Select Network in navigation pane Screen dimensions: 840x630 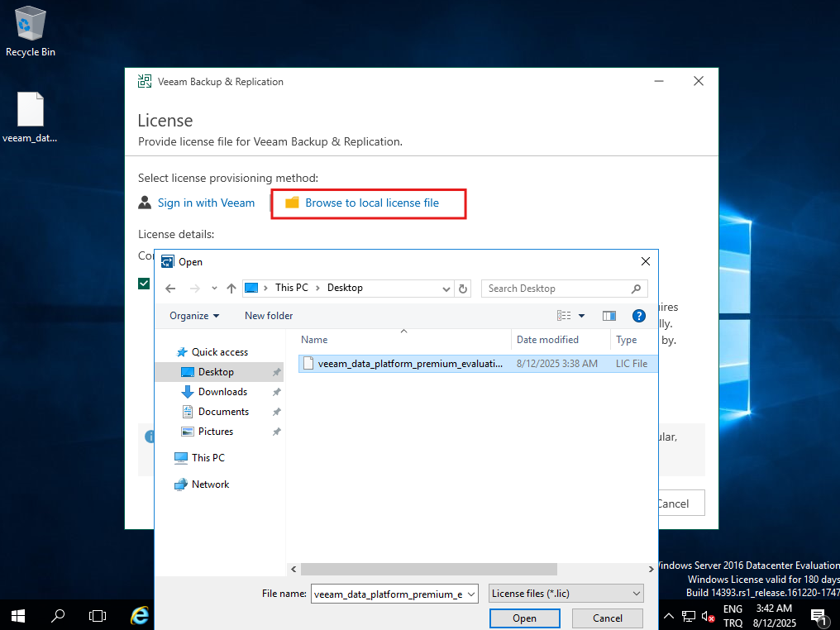coord(210,484)
